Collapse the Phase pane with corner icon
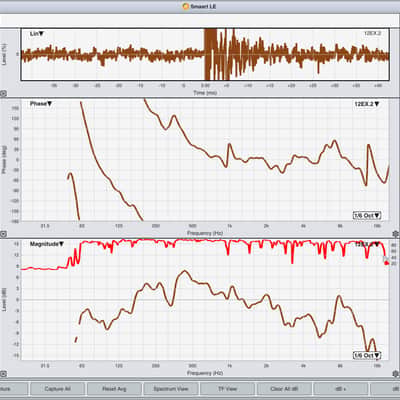 [x=3, y=234]
